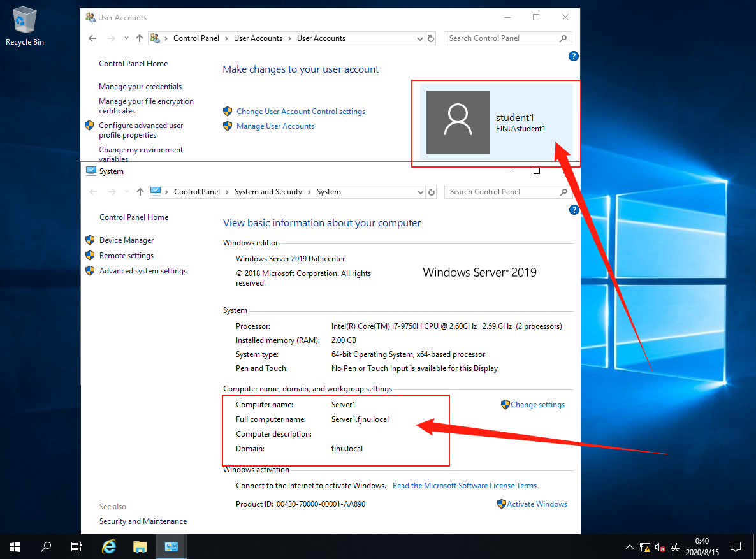Click User Accounts title bar icon
This screenshot has width=756, height=559.
(90, 17)
